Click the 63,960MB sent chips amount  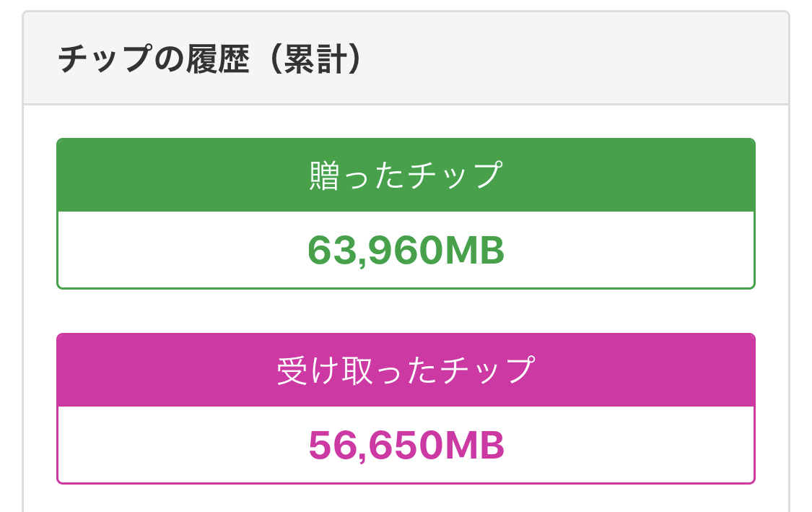point(406,251)
